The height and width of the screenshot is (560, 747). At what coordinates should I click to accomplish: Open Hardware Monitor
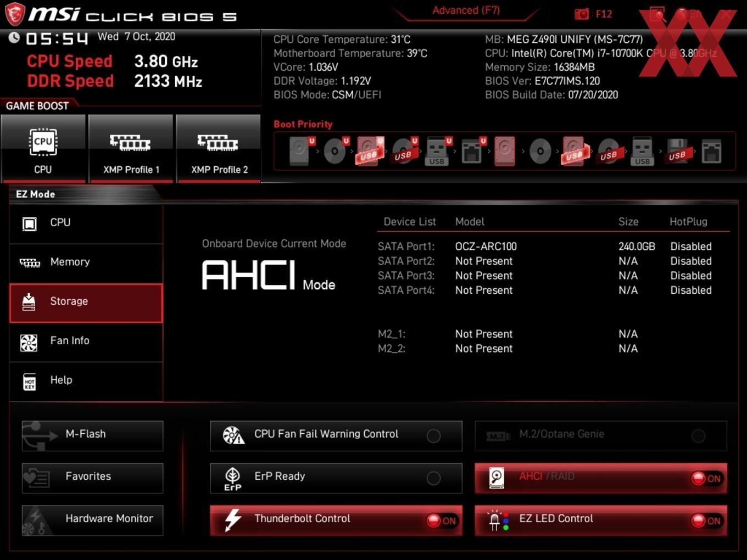(x=92, y=520)
